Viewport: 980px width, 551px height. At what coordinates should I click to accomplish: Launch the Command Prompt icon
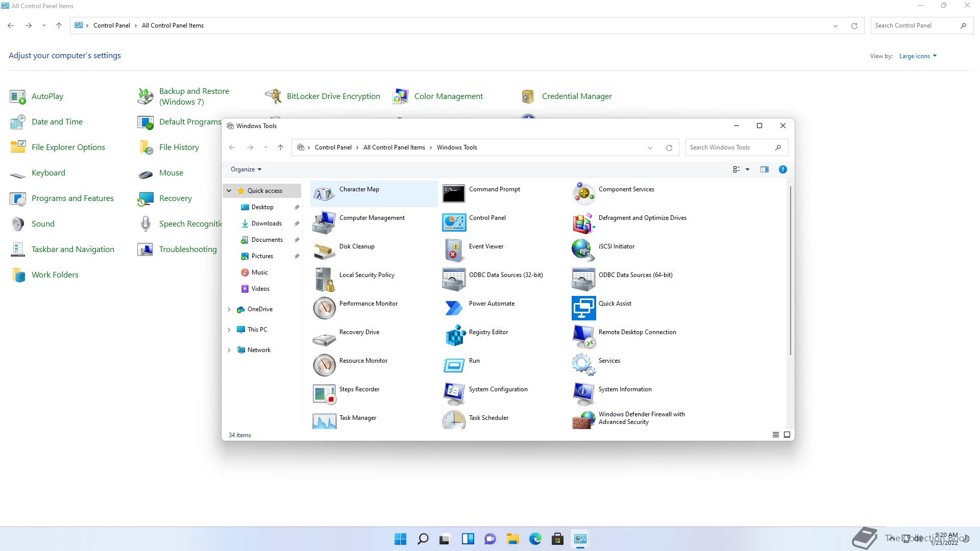(454, 193)
